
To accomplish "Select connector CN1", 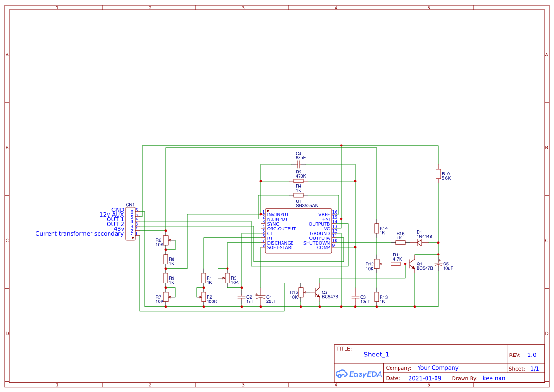I will pos(130,223).
